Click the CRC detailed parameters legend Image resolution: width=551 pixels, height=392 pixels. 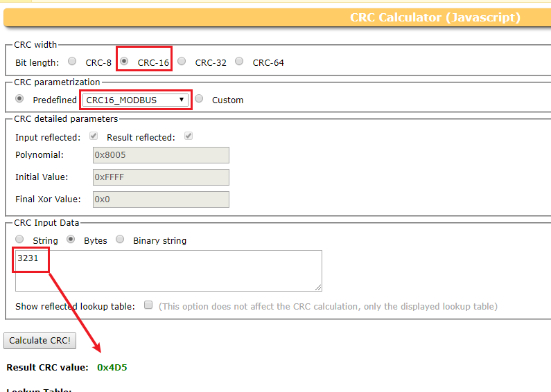[66, 119]
